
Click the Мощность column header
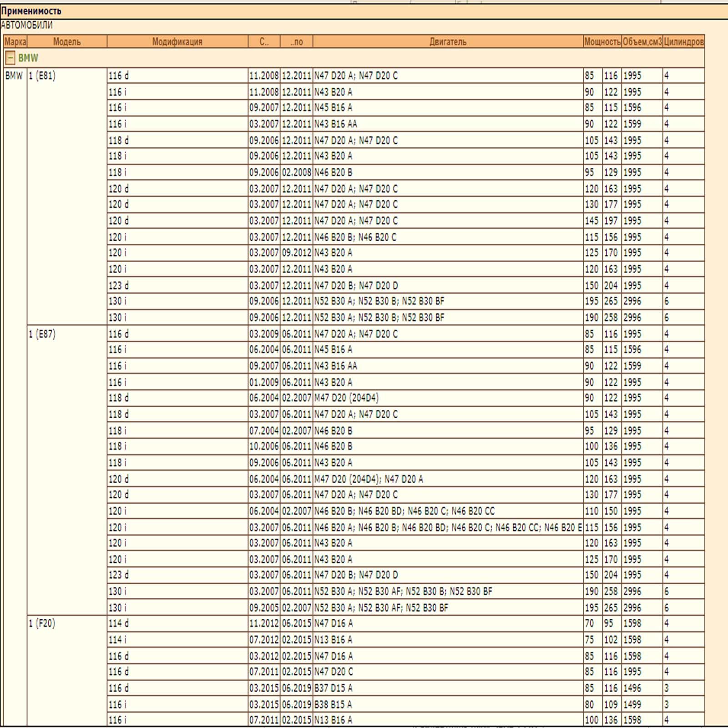click(602, 42)
